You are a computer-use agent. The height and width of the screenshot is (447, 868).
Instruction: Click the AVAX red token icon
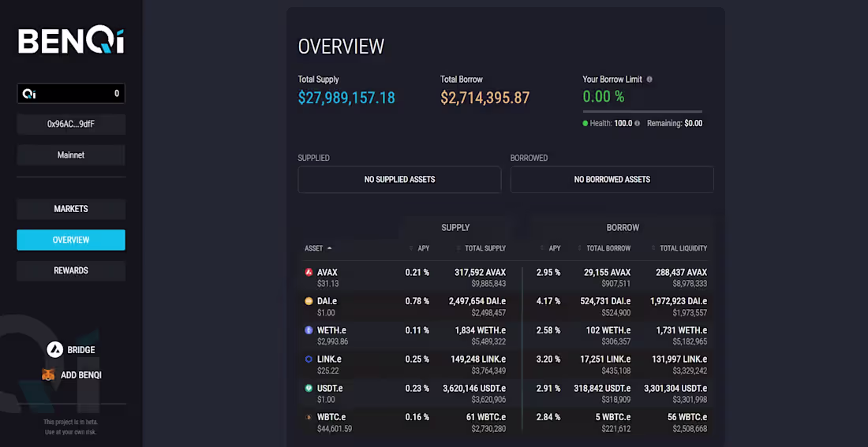tap(309, 272)
